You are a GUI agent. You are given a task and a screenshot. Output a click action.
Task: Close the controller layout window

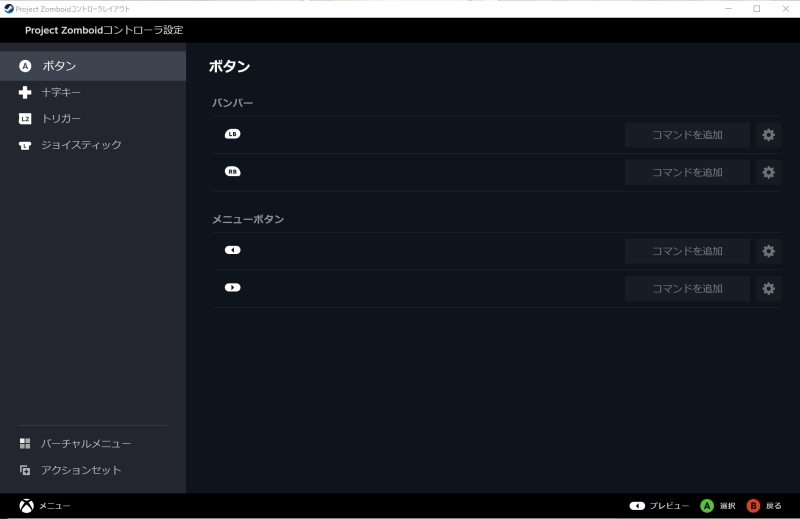pyautogui.click(x=786, y=9)
